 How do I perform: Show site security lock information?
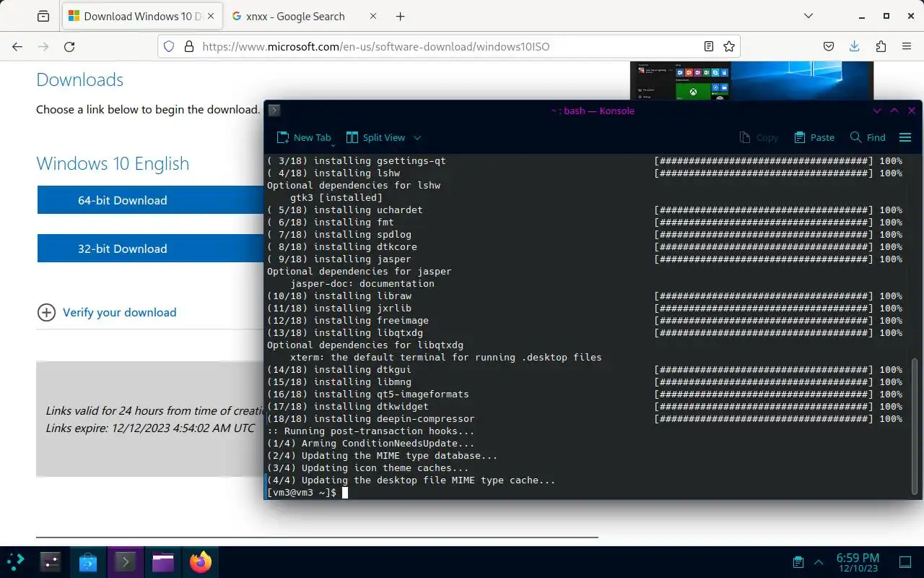[x=189, y=46]
